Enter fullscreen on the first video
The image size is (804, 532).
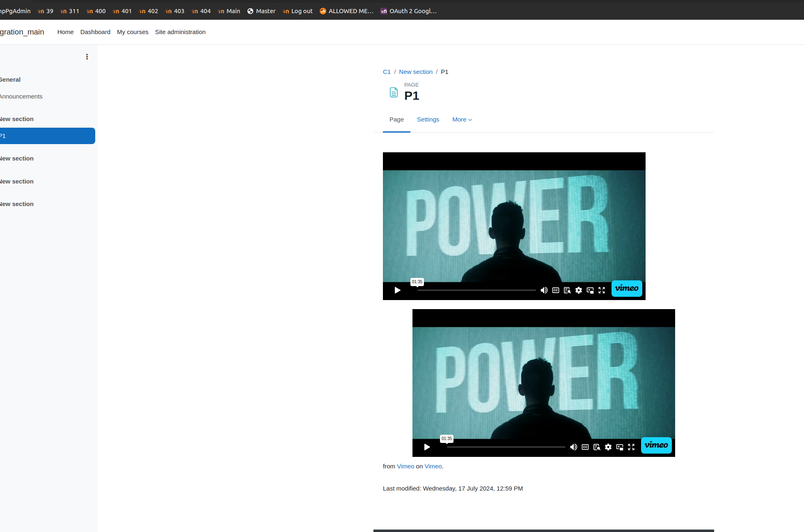[x=602, y=290]
